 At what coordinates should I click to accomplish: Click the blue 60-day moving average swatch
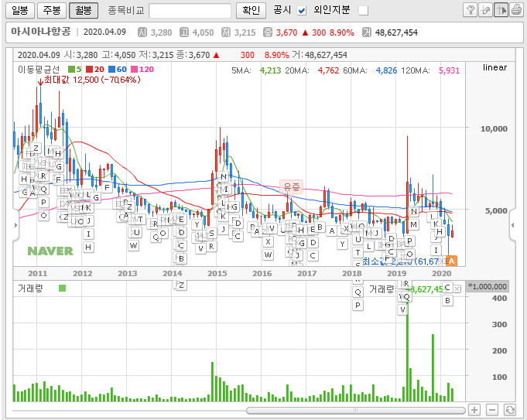pyautogui.click(x=112, y=69)
